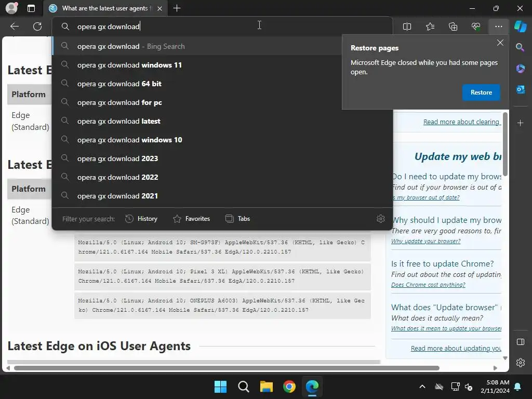The height and width of the screenshot is (399, 532).
Task: Open sidebar Outlook icon
Action: tap(520, 89)
